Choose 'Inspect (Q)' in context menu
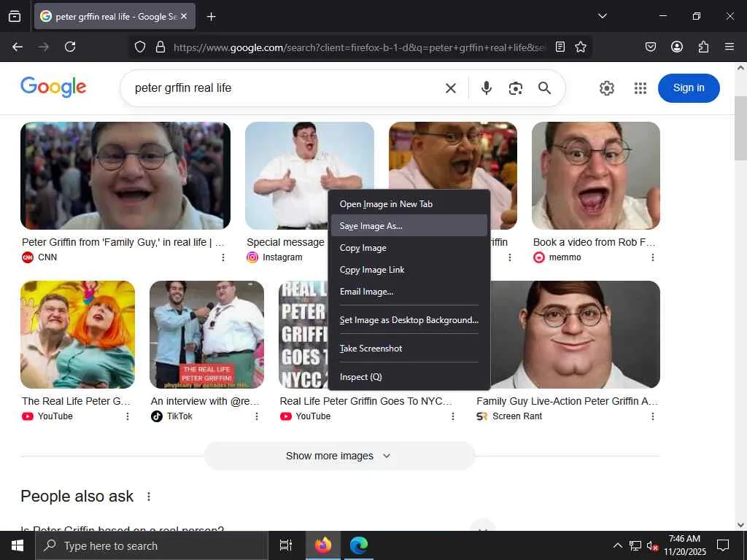The height and width of the screenshot is (560, 747). (x=409, y=377)
